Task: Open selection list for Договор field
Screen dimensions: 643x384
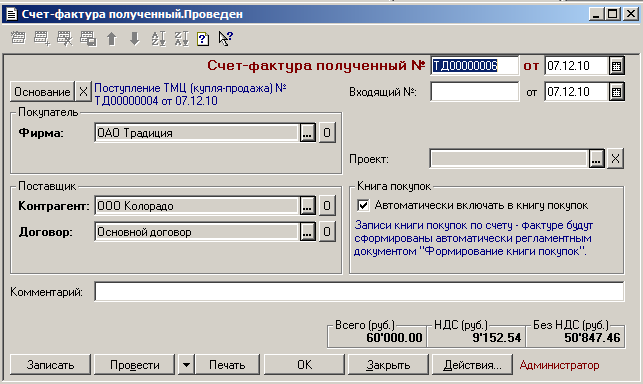Action: (308, 232)
